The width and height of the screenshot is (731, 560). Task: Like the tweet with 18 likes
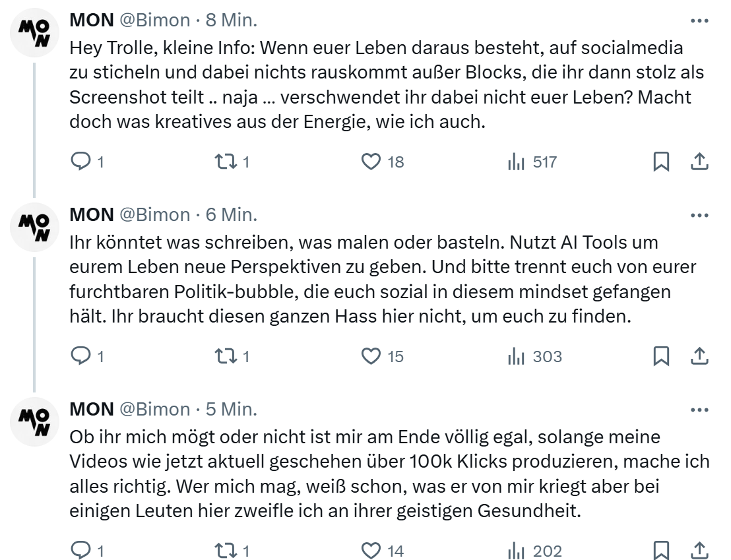[x=372, y=162]
